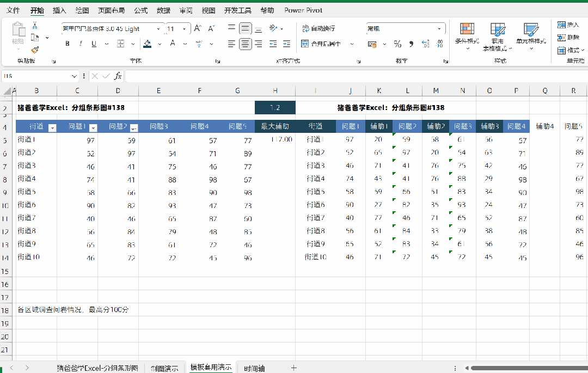Open the font group dialog launcher

click(217, 61)
